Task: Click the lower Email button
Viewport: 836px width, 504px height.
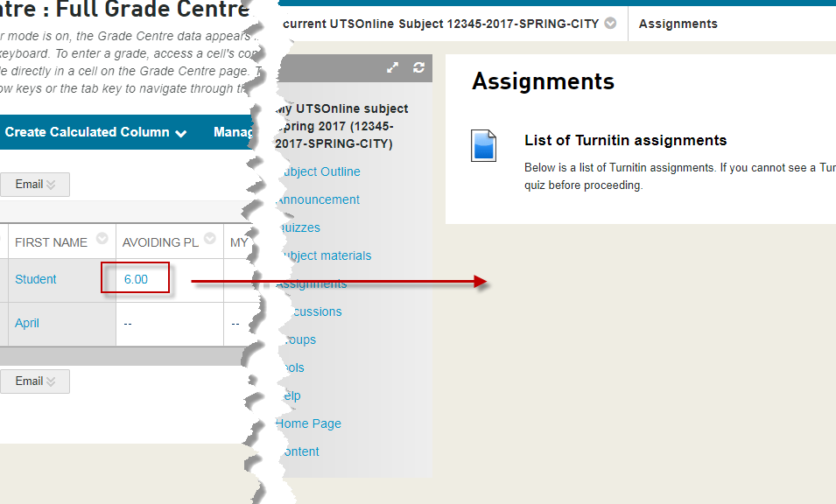Action: click(x=34, y=381)
